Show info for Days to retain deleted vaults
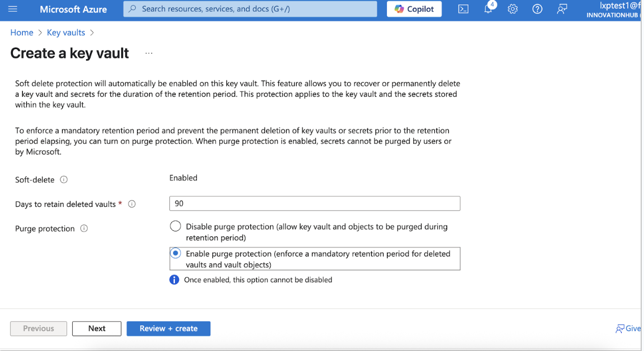The width and height of the screenshot is (644, 351). [x=132, y=204]
